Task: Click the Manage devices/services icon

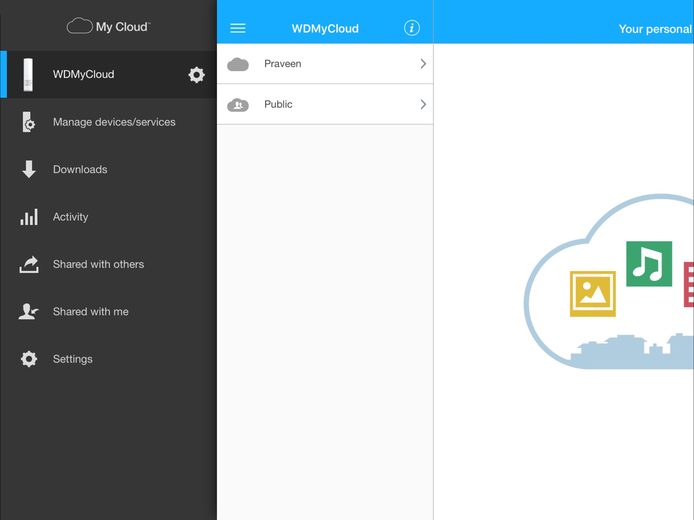Action: (x=28, y=122)
